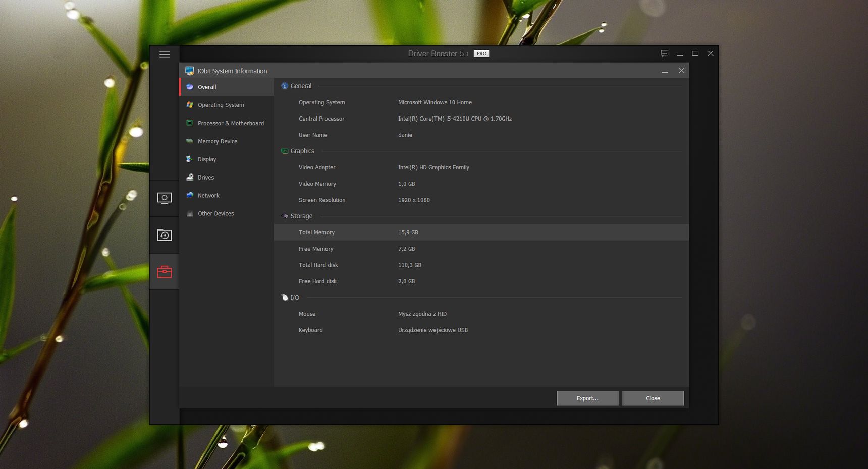
Task: Click the Free Memory label
Action: point(316,249)
